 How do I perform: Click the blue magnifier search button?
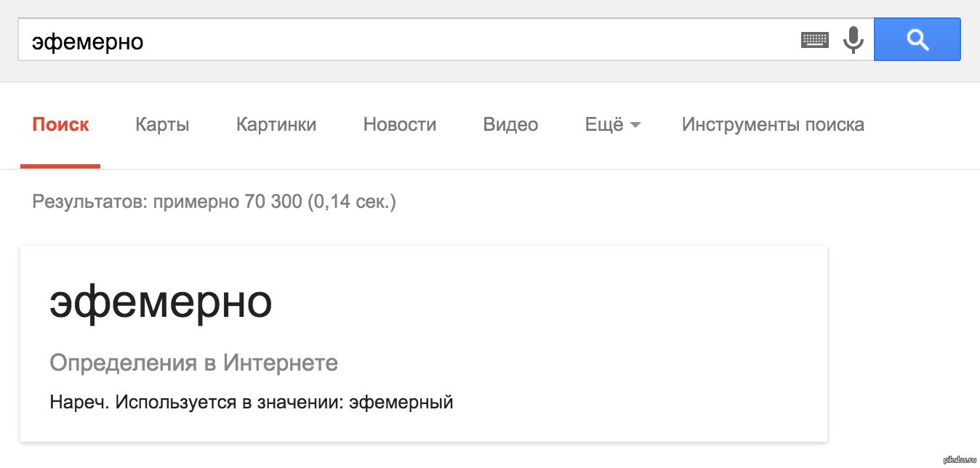(x=917, y=39)
